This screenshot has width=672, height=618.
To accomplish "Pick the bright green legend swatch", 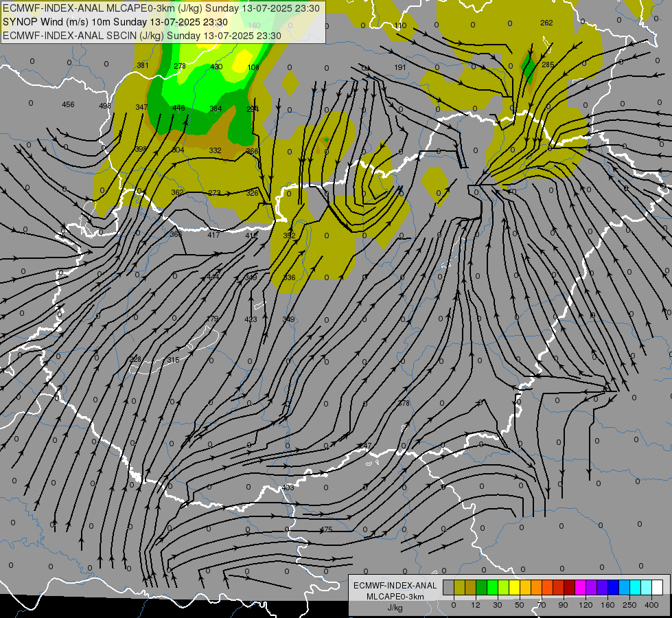I will tap(492, 588).
